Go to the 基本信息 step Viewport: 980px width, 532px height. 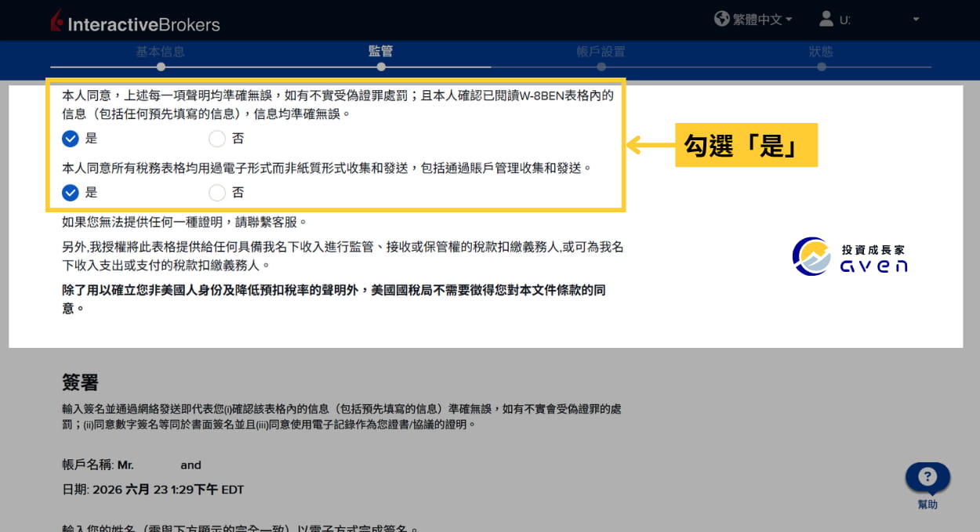161,52
